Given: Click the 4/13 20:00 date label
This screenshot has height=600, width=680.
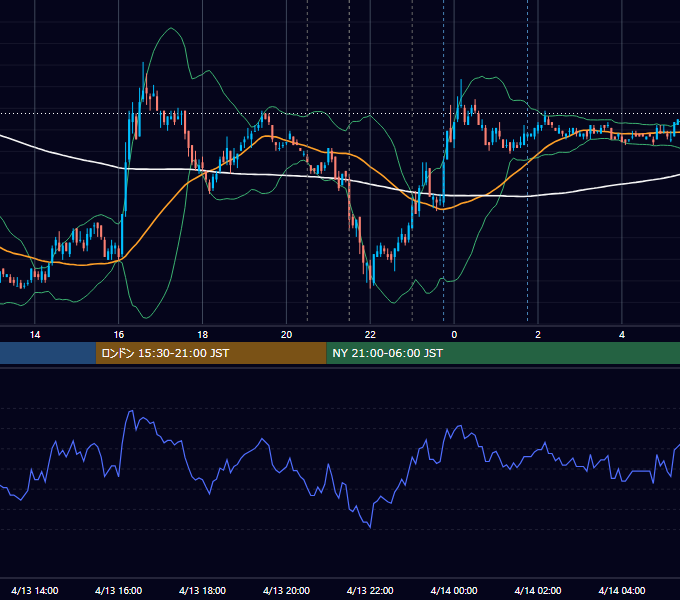Looking at the screenshot, I should coord(286,590).
